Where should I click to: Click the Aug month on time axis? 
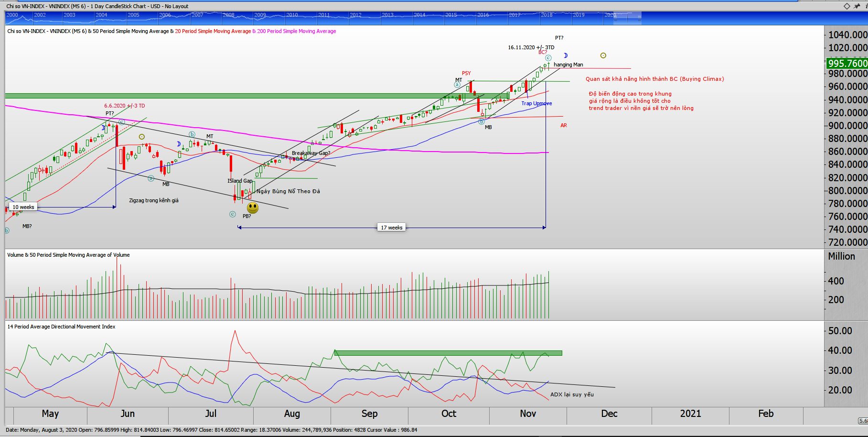292,414
